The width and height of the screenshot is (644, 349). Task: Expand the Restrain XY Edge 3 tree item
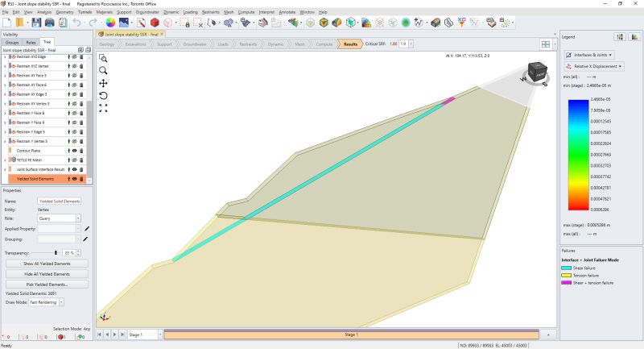point(5,94)
